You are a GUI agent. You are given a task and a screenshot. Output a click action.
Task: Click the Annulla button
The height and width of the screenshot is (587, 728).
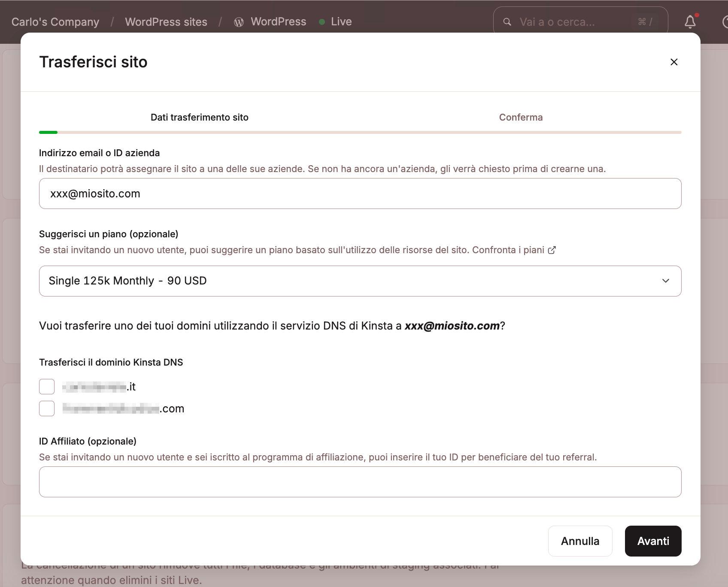[x=579, y=541]
